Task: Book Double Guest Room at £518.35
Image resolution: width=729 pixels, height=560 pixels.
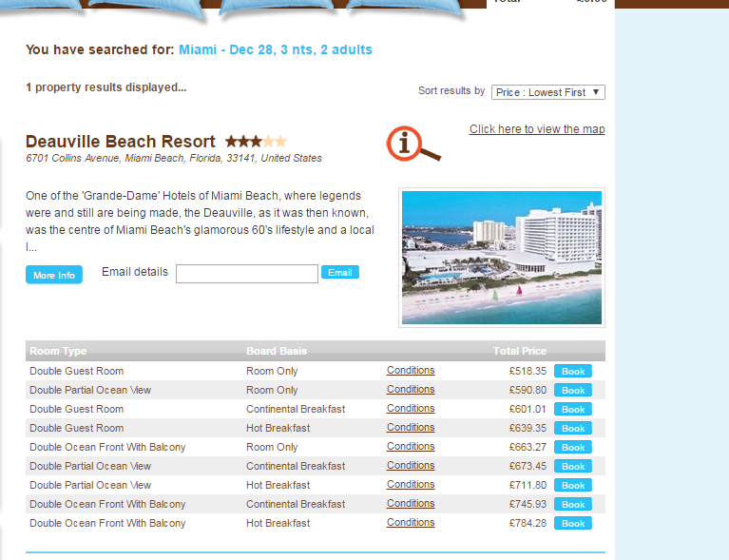Action: tap(573, 371)
